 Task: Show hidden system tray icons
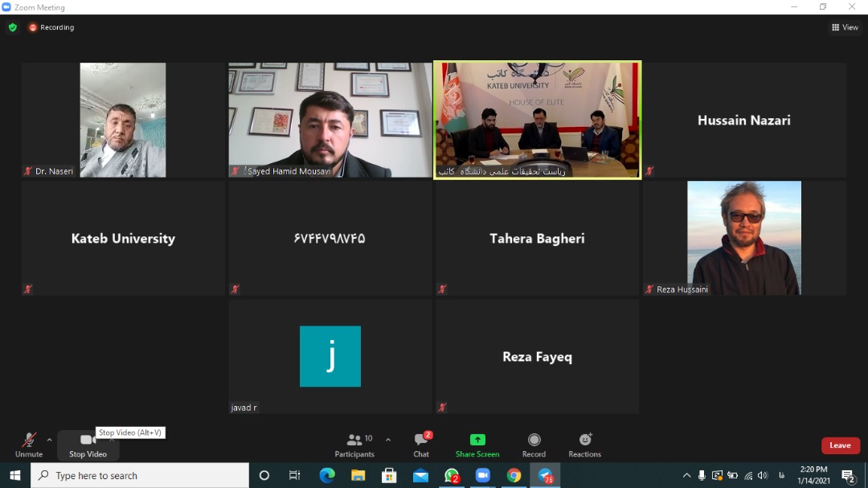point(686,475)
